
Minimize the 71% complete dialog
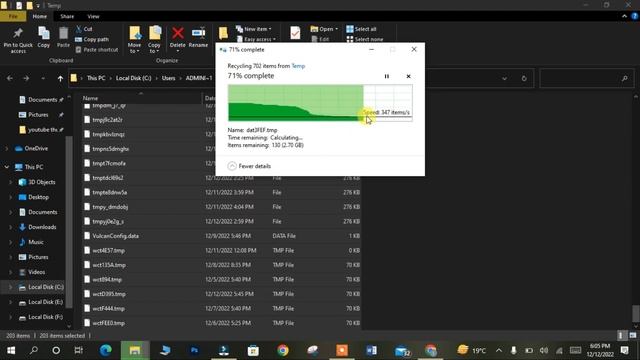[371, 49]
